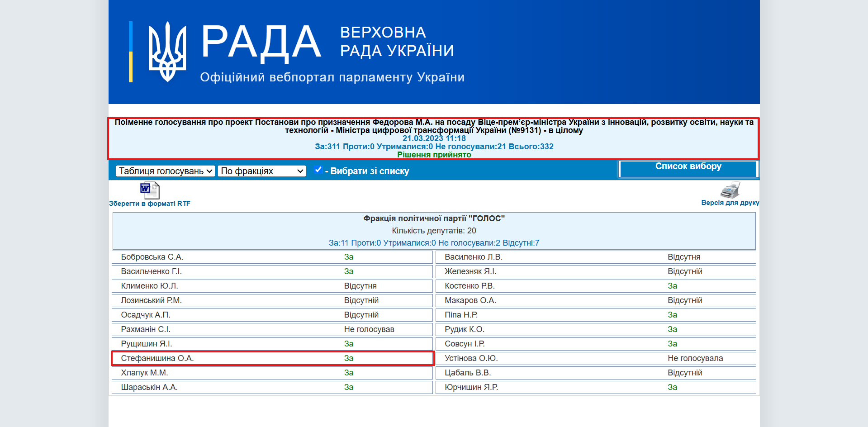Select deputy 'Шараськін А.А.'
Image resolution: width=868 pixels, height=427 pixels.
point(149,387)
